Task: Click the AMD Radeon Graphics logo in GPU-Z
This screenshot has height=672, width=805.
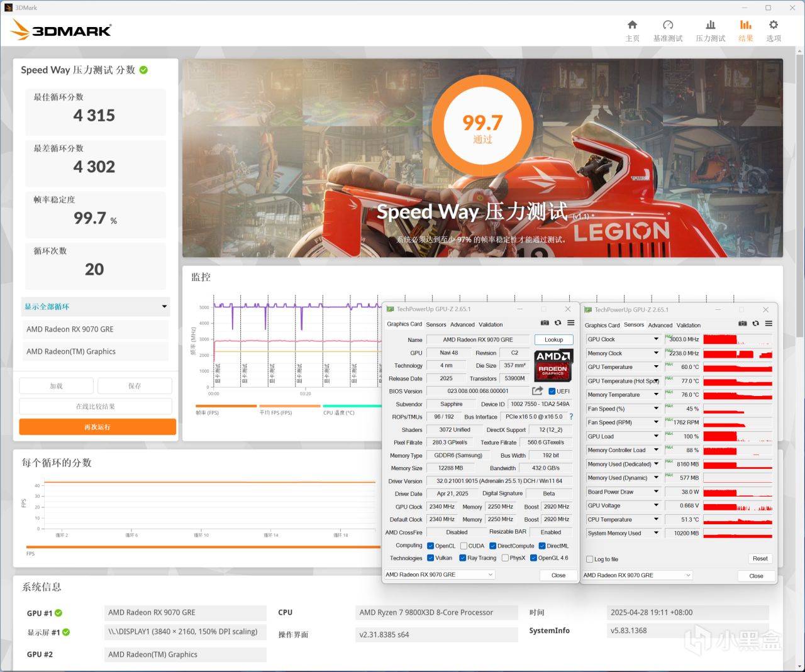Action: 553,366
